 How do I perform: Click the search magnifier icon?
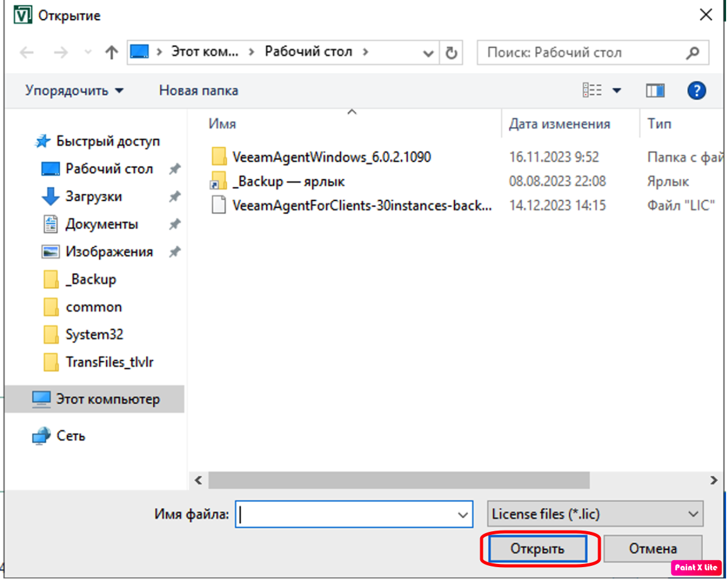[x=692, y=53]
